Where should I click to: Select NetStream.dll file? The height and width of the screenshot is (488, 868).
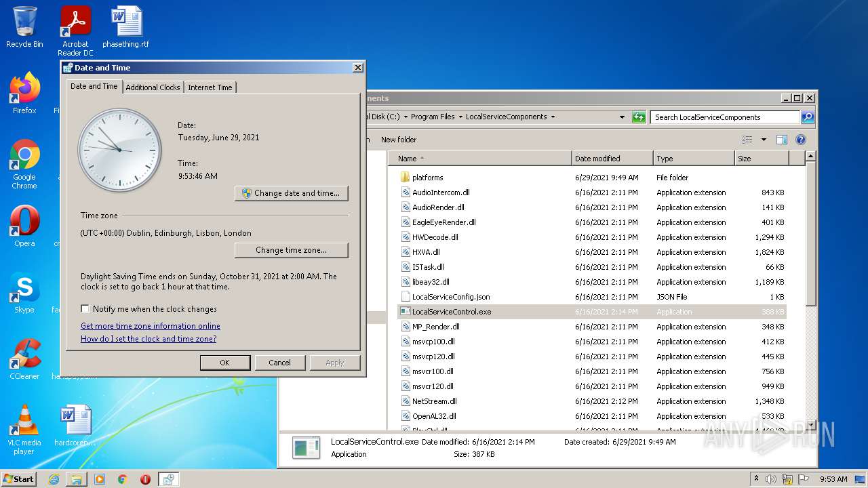[x=592, y=401]
